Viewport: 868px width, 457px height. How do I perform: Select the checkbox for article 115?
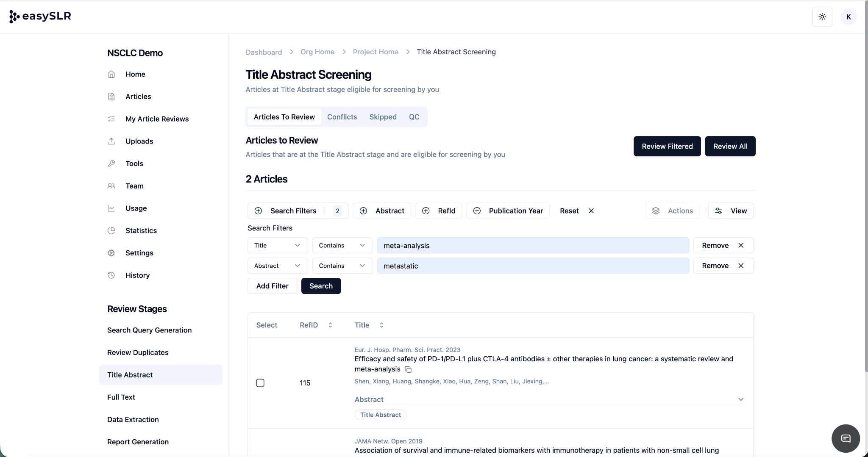pos(260,383)
